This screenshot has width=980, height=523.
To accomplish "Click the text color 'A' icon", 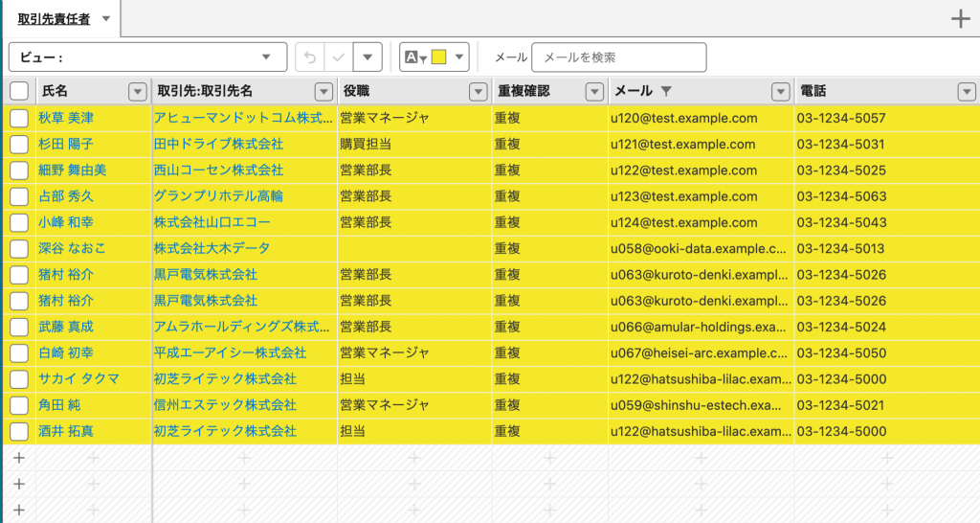I will pyautogui.click(x=412, y=57).
